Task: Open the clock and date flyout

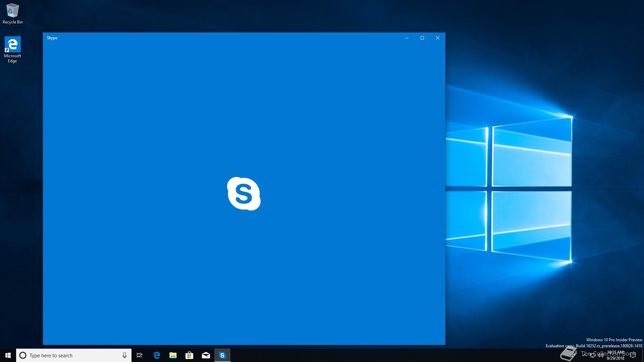Action: [615, 355]
